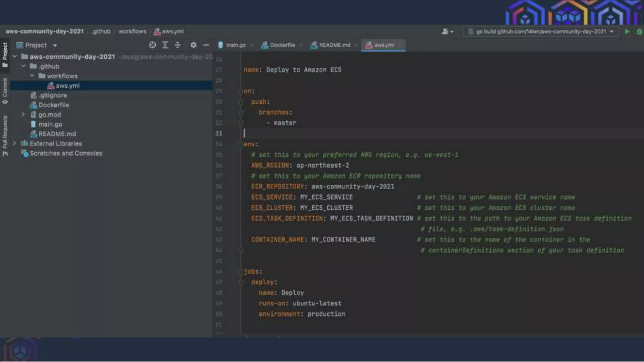Switch to the main.go editor tab
Screen dimensions: 644x362
click(x=232, y=45)
